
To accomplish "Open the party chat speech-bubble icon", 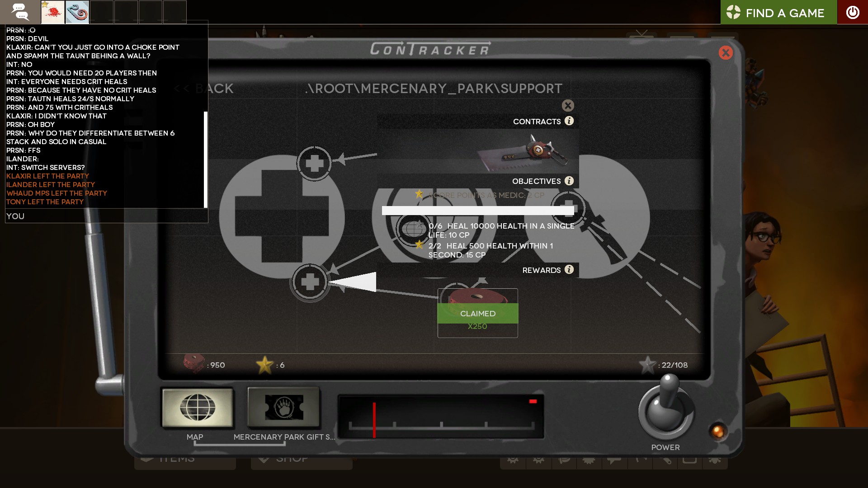I will pyautogui.click(x=20, y=12).
